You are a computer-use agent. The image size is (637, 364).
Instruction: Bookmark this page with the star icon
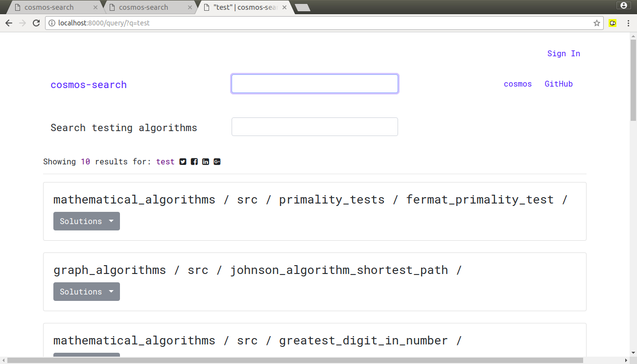click(x=597, y=23)
